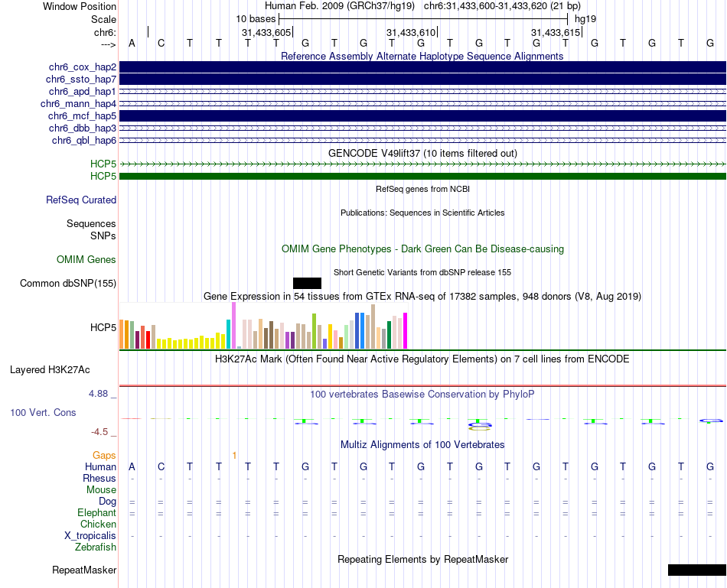Click the base C in the ruler sequence
The width and height of the screenshot is (727, 588).
tap(161, 43)
